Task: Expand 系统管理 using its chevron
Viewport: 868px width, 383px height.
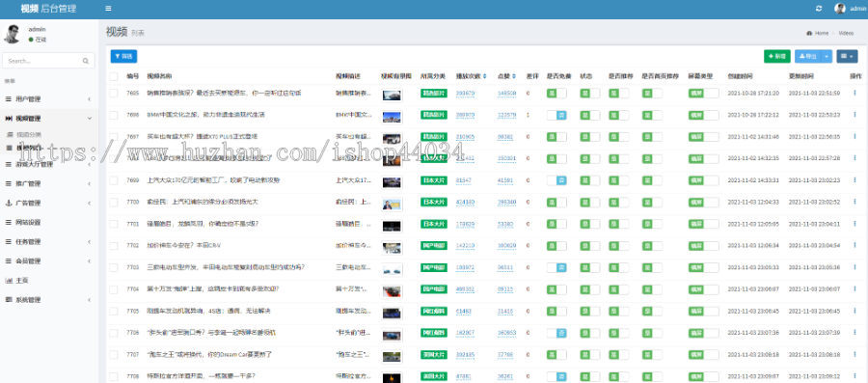Action: [89, 300]
